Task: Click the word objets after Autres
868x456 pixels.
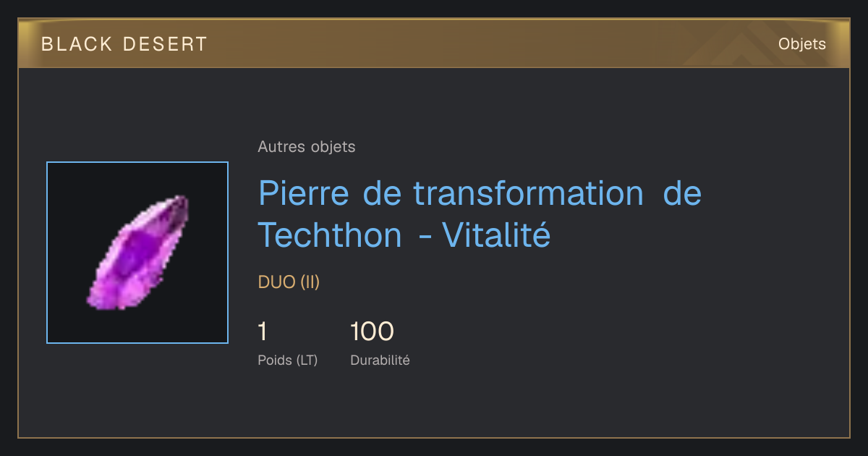Action: pyautogui.click(x=333, y=147)
